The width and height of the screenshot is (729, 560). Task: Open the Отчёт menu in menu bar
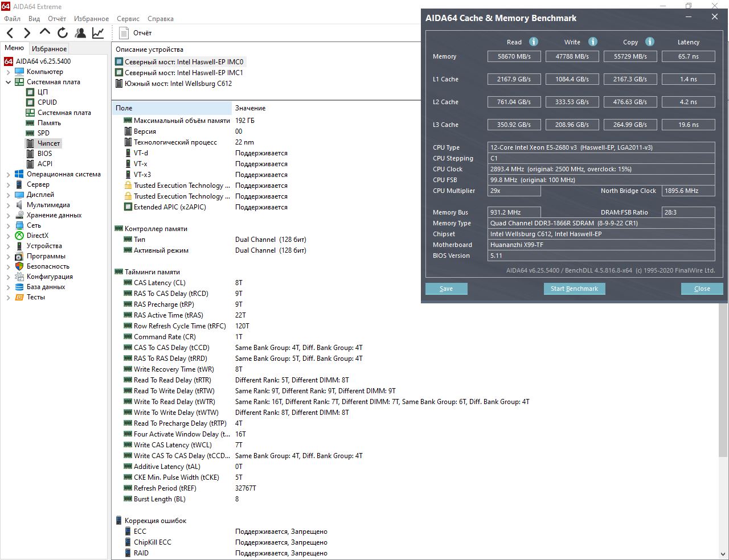click(57, 19)
